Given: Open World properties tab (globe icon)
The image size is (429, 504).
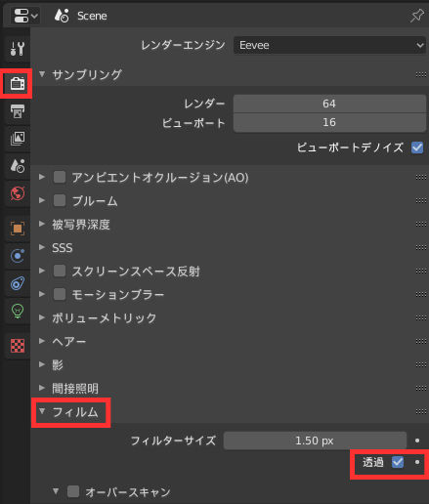Looking at the screenshot, I should point(18,193).
